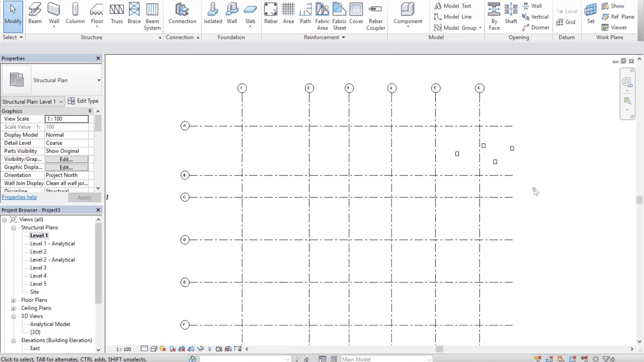The image size is (644, 362).
Task: Open the Visual Style control icon
Action: click(x=153, y=349)
